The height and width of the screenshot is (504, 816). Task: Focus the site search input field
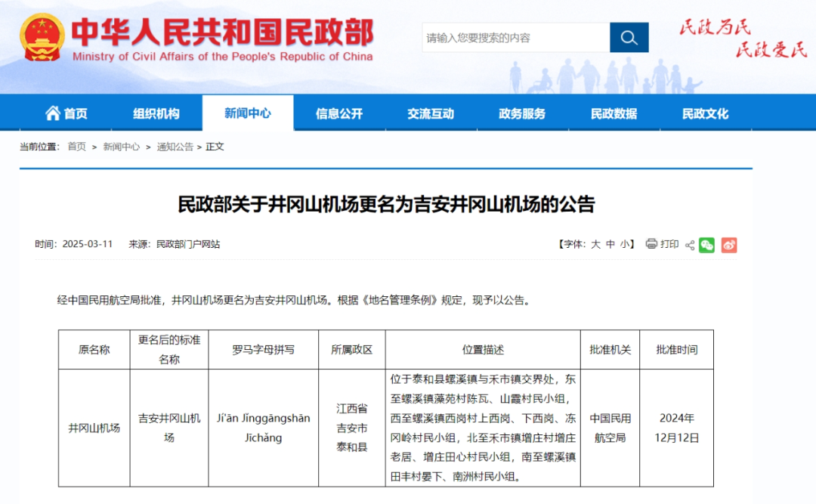point(516,38)
